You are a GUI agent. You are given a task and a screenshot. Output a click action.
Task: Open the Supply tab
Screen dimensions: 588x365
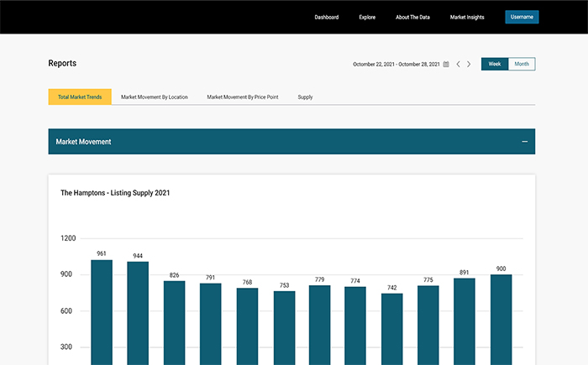[x=305, y=97]
